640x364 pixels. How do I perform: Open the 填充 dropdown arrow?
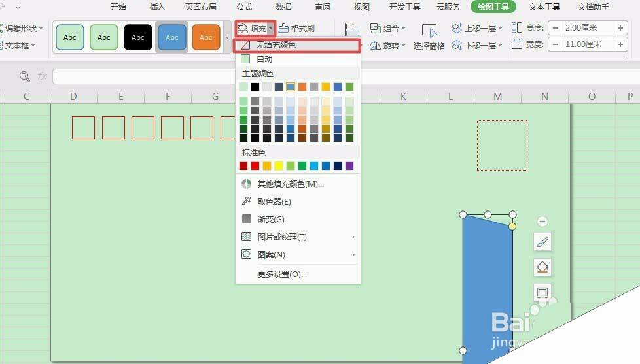coord(271,28)
